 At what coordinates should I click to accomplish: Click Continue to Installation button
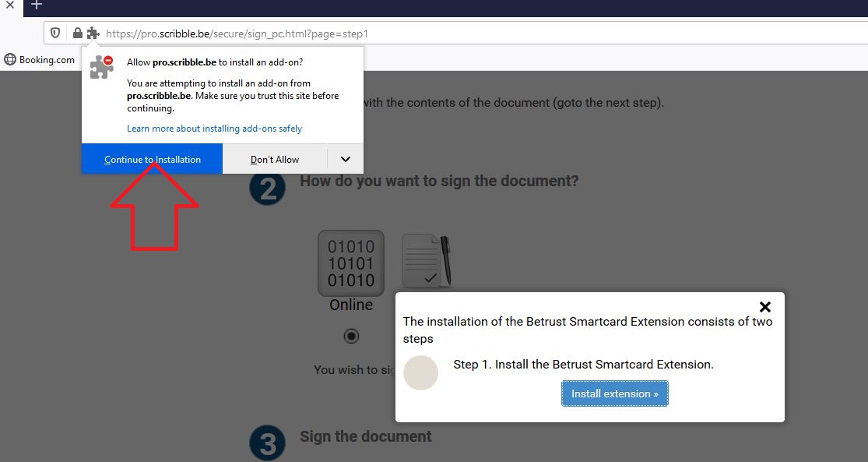point(153,159)
